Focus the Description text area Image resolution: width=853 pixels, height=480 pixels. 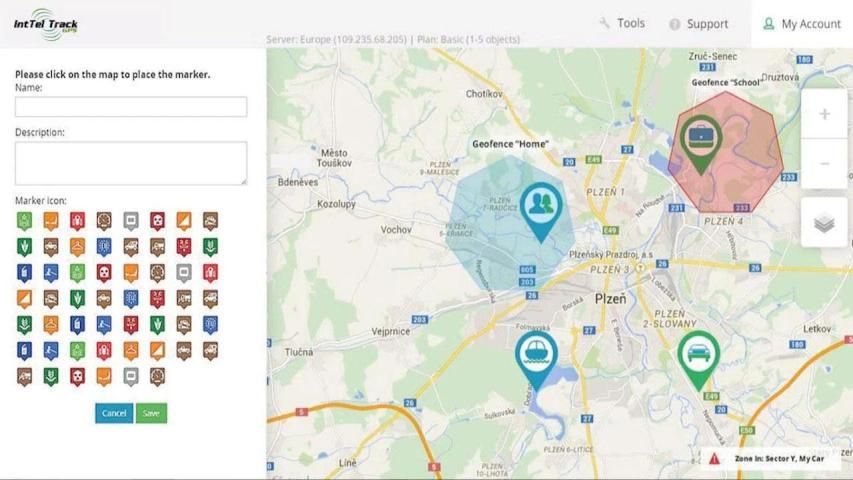pyautogui.click(x=131, y=163)
